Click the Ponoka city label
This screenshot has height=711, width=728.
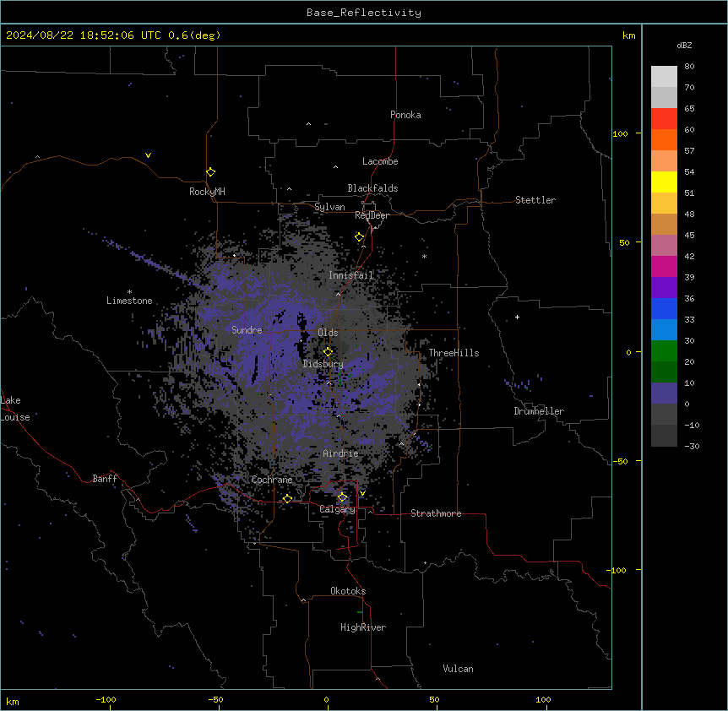[x=405, y=115]
